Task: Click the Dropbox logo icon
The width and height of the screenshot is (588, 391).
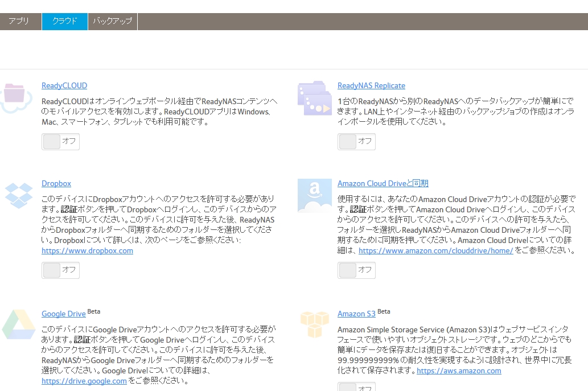Action: pos(19,195)
